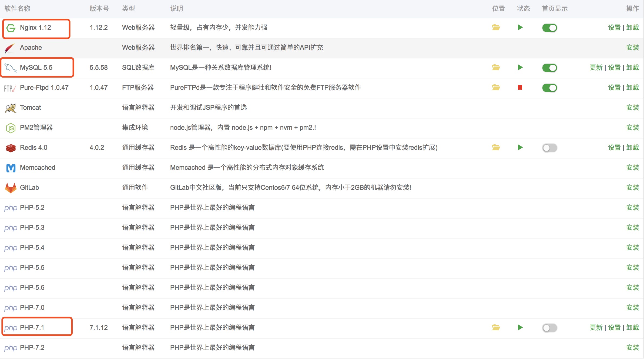Screen dimensions: 644x359
Task: Click the 软件名称 column header
Action: coord(17,9)
